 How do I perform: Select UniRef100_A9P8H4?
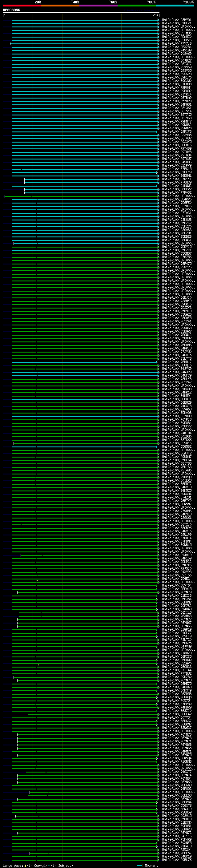177,87
